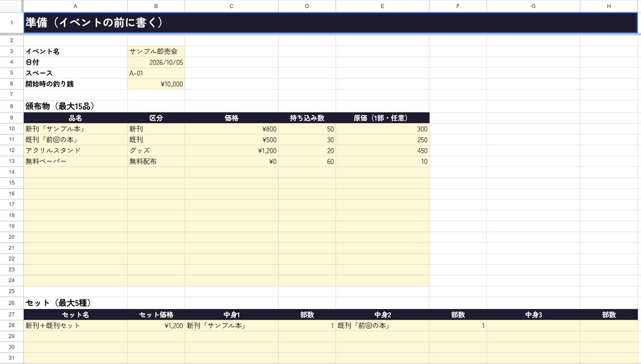Click the スペース label cell

click(x=76, y=73)
